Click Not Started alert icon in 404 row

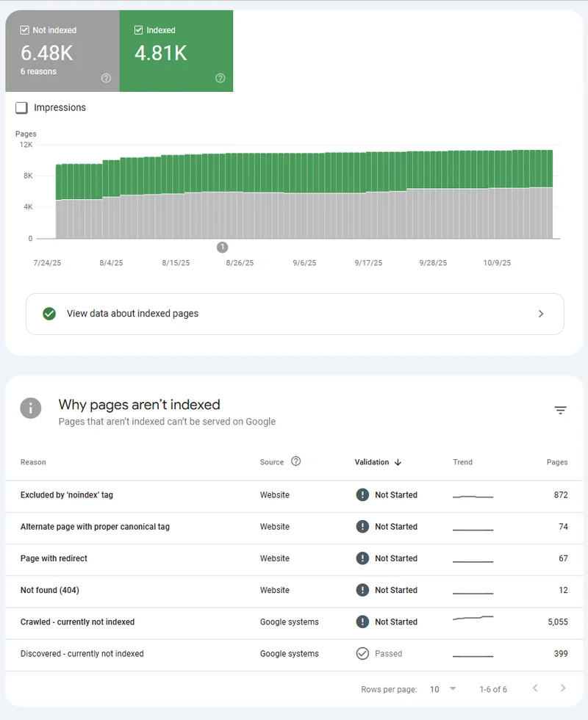click(x=362, y=590)
